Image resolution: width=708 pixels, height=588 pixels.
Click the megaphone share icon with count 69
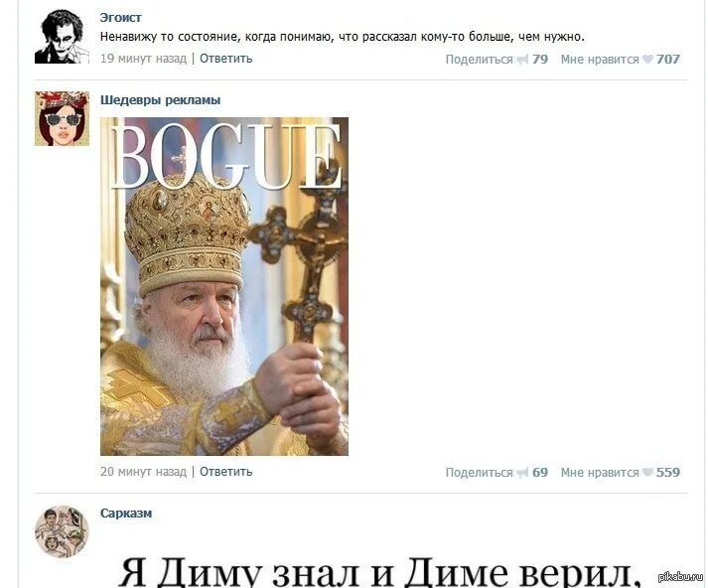(522, 473)
